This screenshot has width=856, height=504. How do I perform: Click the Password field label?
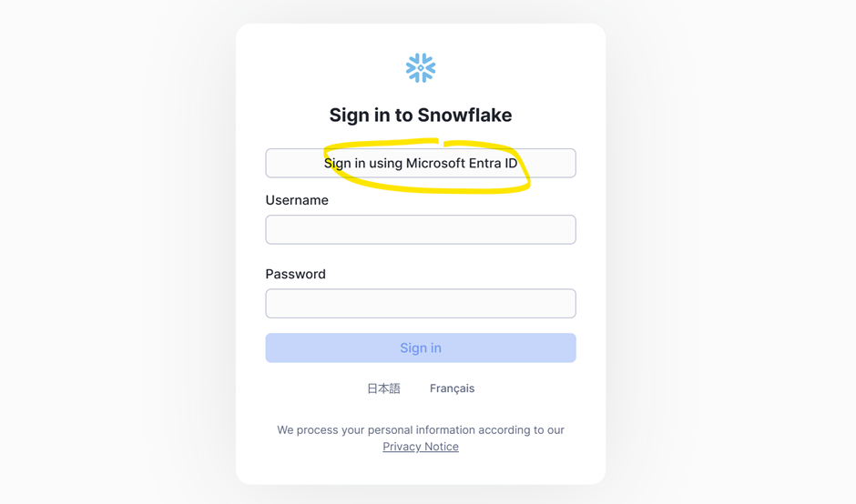click(295, 274)
